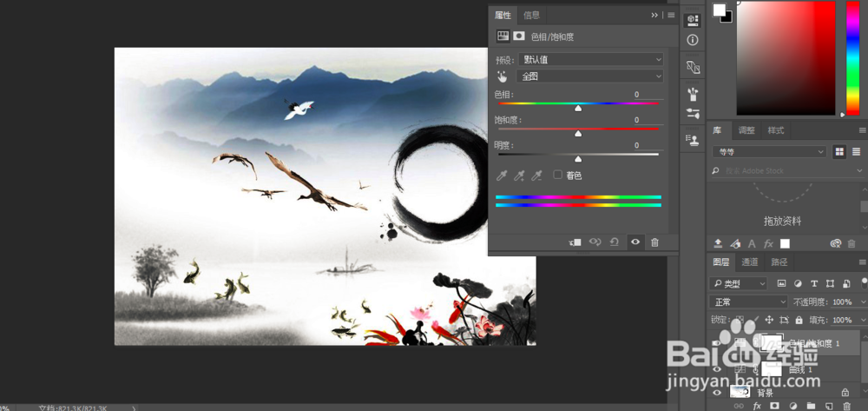This screenshot has width=868, height=411.
Task: Switch to the 样式 tab
Action: coord(775,130)
